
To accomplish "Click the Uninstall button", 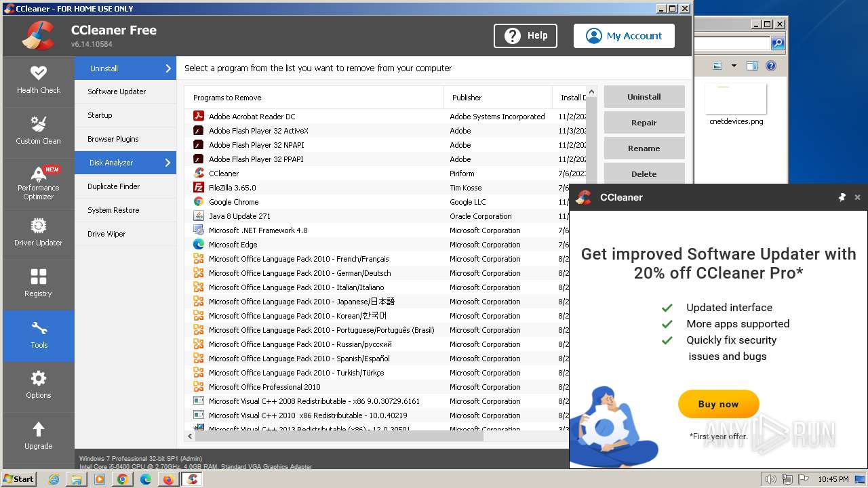I will click(644, 97).
